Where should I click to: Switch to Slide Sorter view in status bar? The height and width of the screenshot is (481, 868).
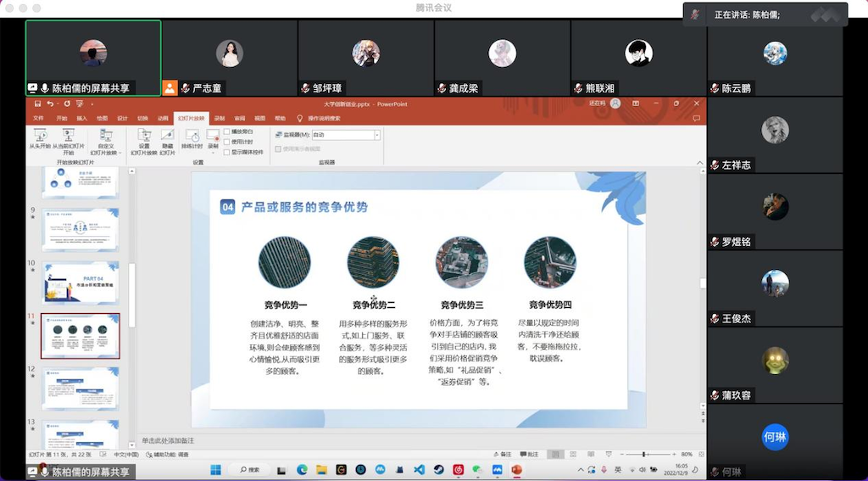[574, 455]
